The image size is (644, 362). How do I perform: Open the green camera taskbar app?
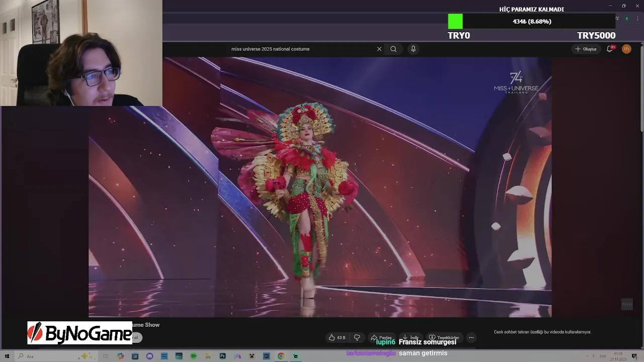295,356
